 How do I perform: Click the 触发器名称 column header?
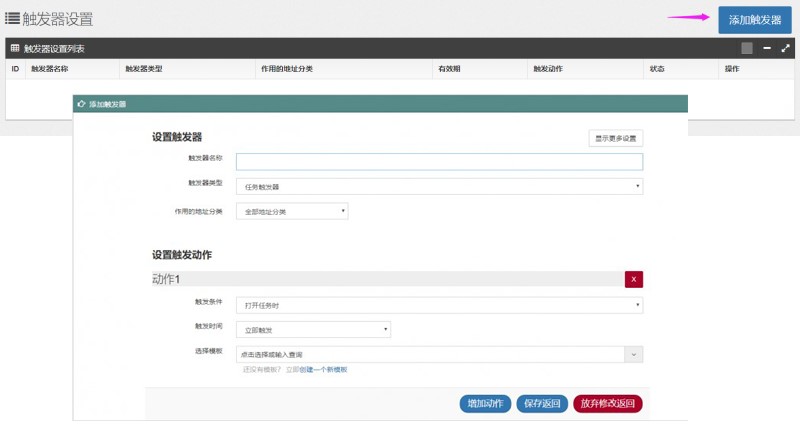pyautogui.click(x=50, y=69)
